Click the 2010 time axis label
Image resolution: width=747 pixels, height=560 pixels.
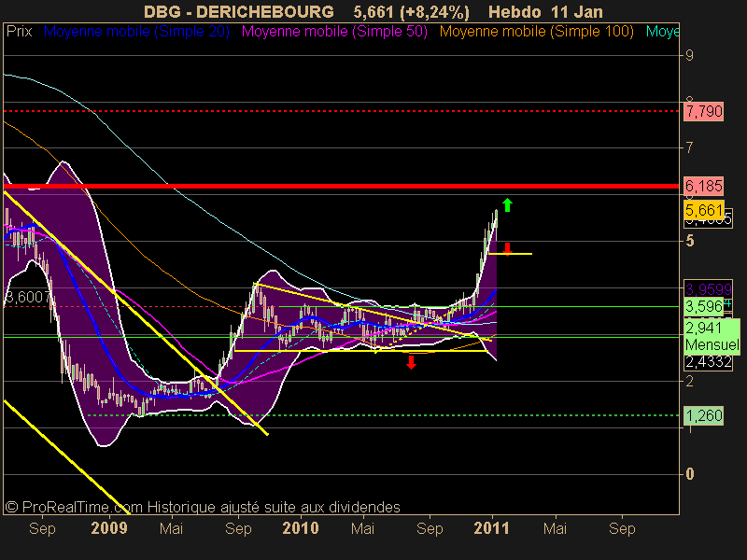pyautogui.click(x=301, y=528)
